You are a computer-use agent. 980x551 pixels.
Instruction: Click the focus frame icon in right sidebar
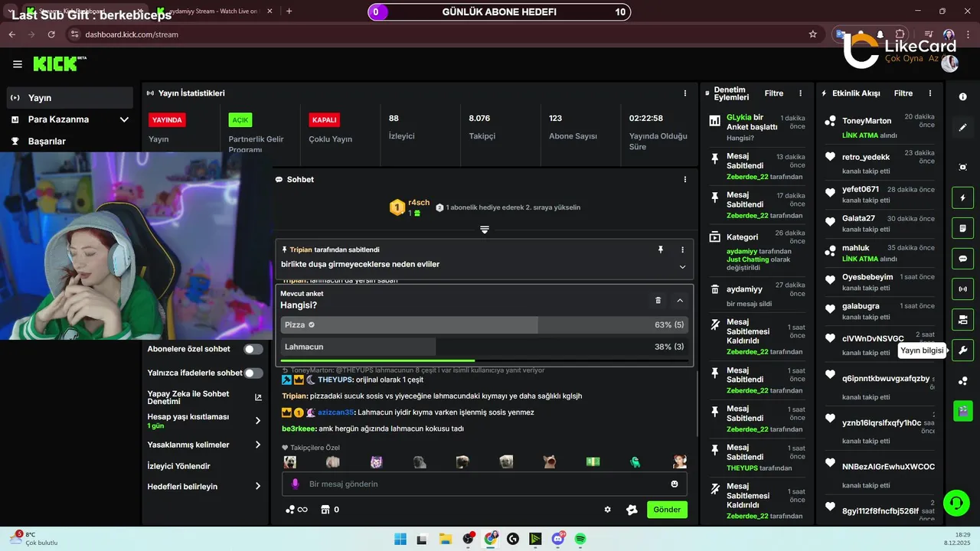tap(962, 167)
